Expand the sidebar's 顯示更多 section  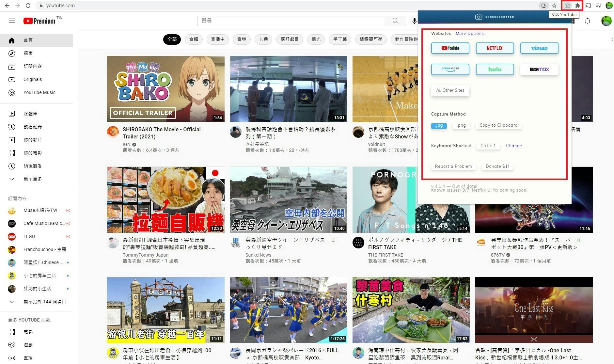point(33,179)
